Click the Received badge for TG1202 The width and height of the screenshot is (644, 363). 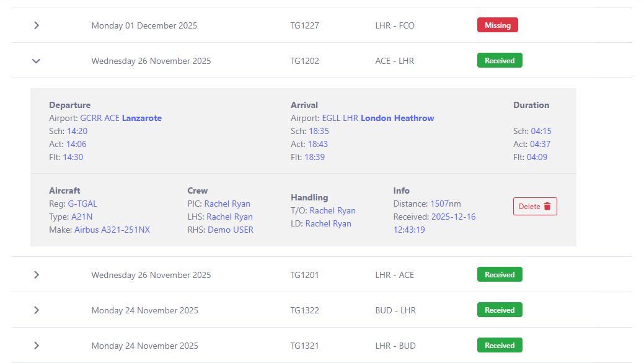pyautogui.click(x=500, y=60)
